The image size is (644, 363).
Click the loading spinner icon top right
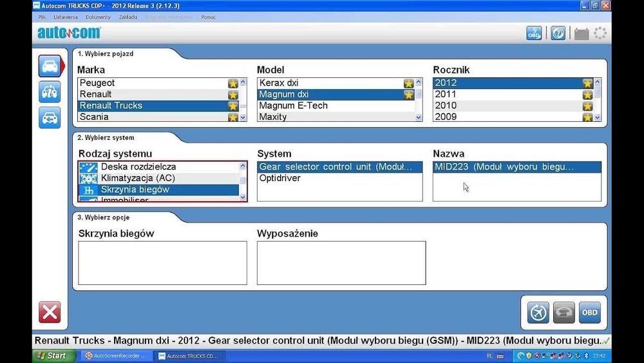(x=600, y=33)
